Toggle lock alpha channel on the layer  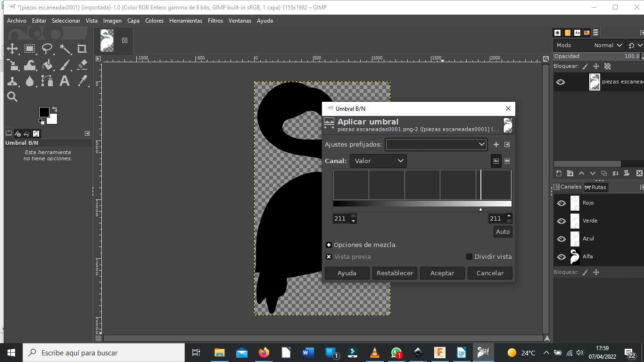[x=608, y=66]
